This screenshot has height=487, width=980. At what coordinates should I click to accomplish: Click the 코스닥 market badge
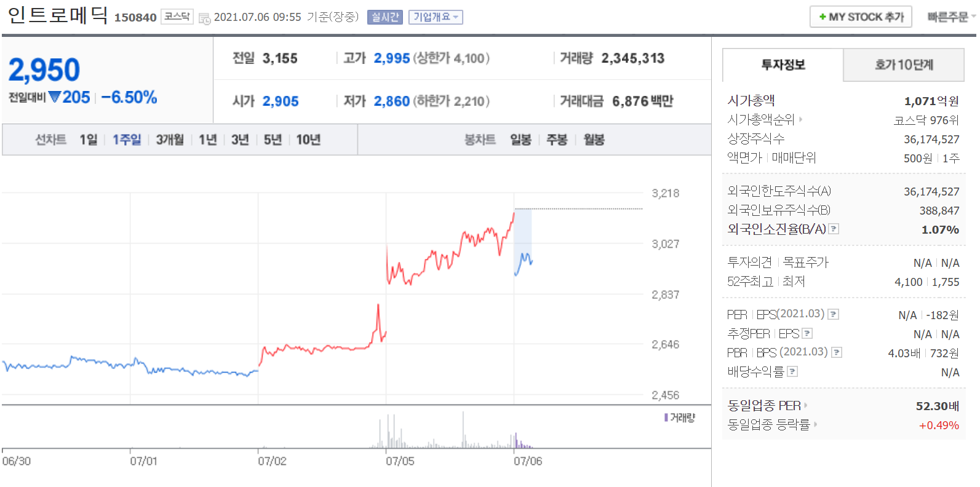(177, 17)
